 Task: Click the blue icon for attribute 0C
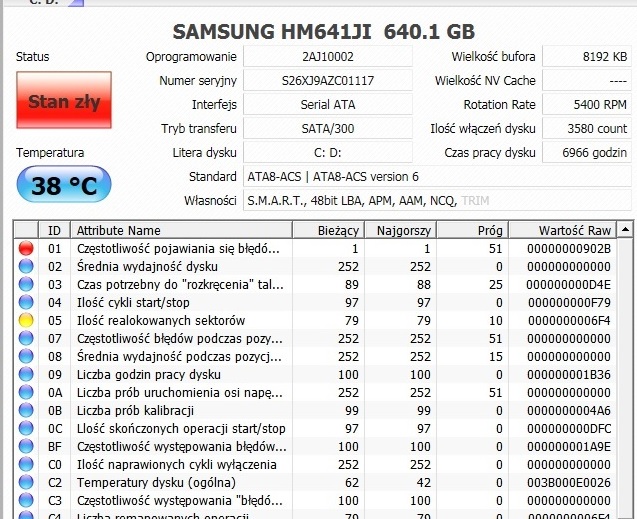26,428
